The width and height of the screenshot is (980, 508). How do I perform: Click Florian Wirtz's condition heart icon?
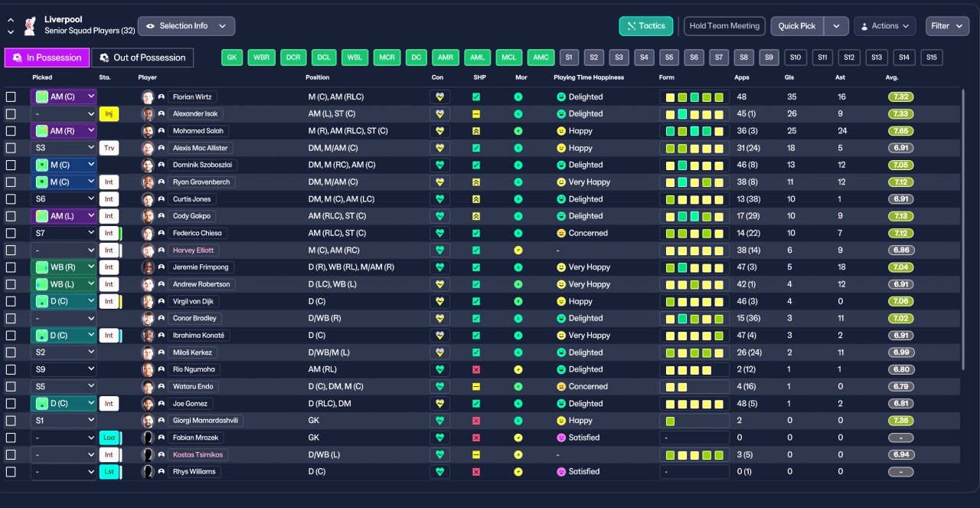click(x=439, y=97)
